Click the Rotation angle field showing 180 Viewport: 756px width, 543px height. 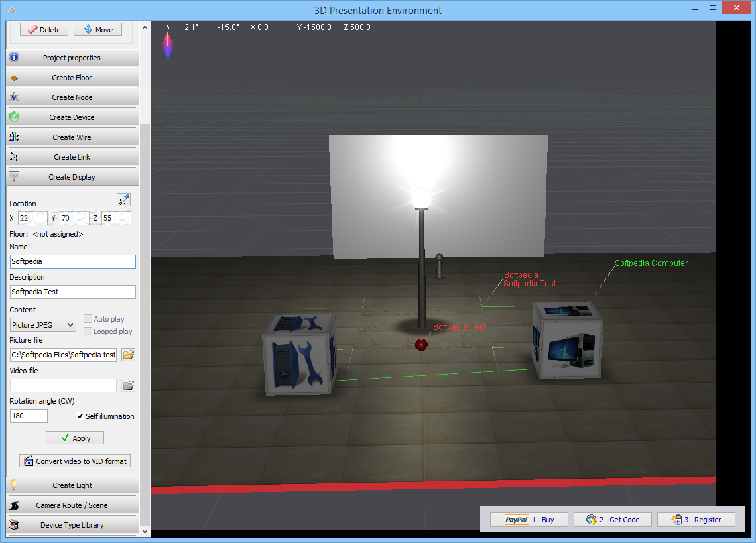29,416
